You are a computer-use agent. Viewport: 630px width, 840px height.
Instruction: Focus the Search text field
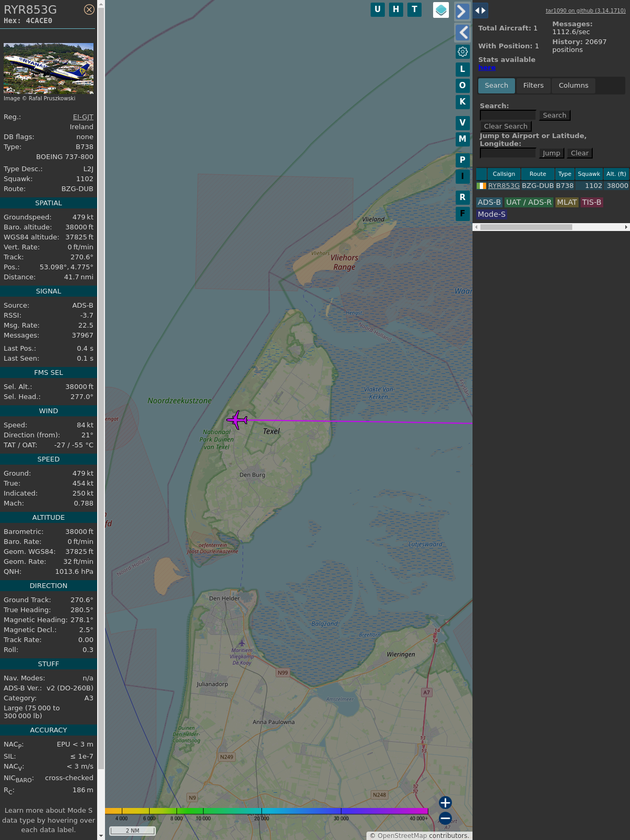point(508,115)
